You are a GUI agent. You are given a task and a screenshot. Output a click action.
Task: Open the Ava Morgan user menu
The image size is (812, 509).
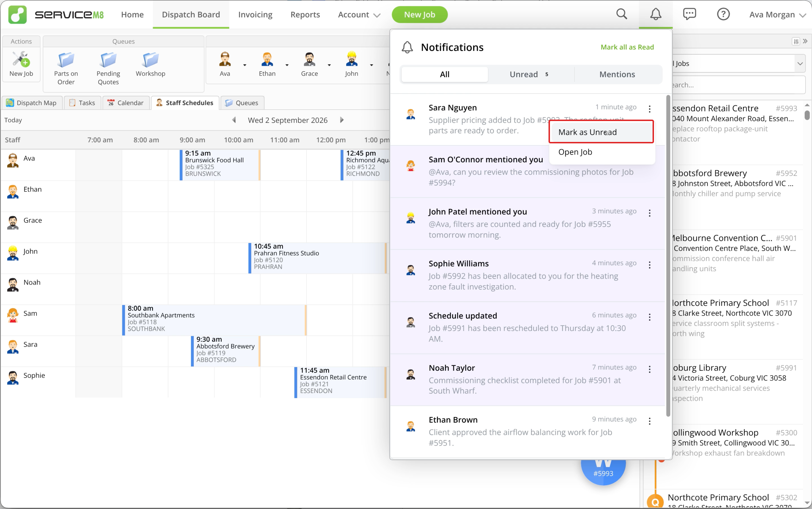click(x=777, y=15)
